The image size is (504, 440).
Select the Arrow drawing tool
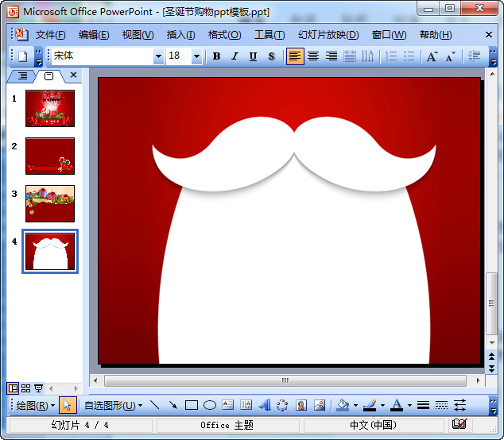(x=173, y=405)
